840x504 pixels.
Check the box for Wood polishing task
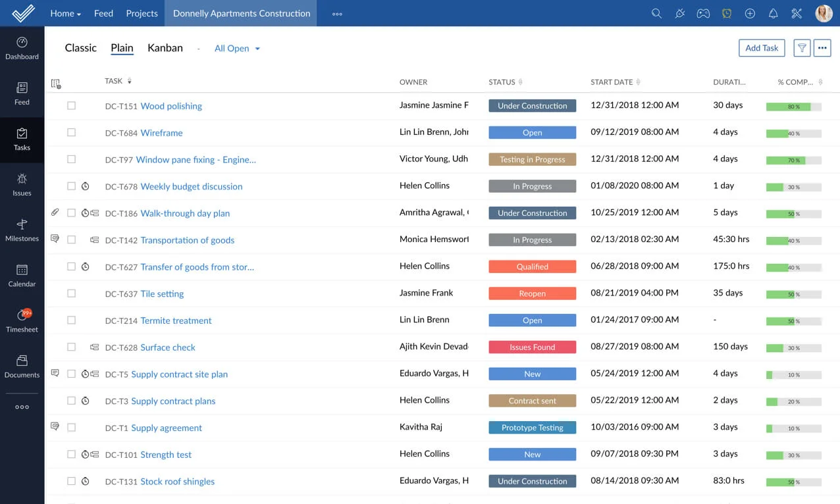point(72,106)
